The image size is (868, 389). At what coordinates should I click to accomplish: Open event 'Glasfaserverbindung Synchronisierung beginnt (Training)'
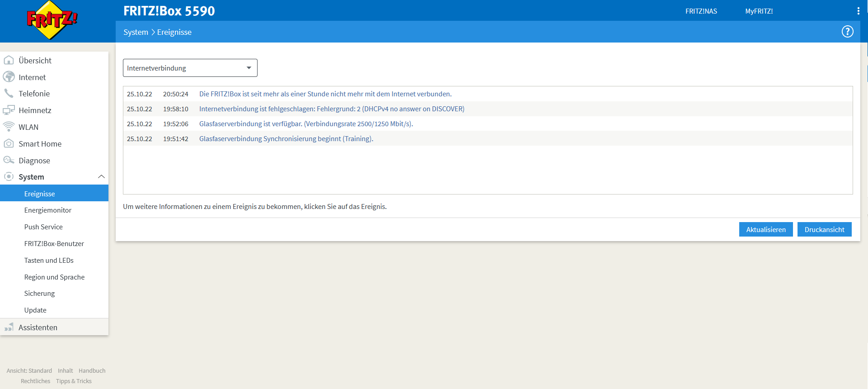point(286,139)
